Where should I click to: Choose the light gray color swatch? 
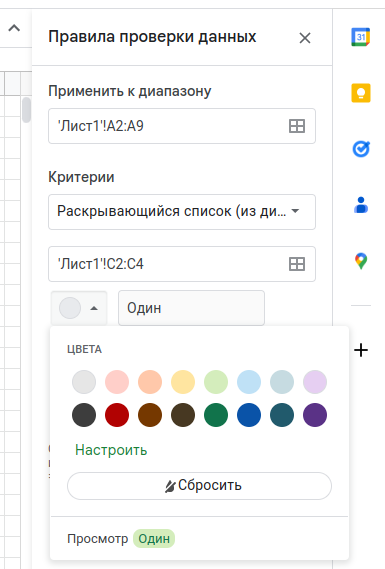(84, 382)
